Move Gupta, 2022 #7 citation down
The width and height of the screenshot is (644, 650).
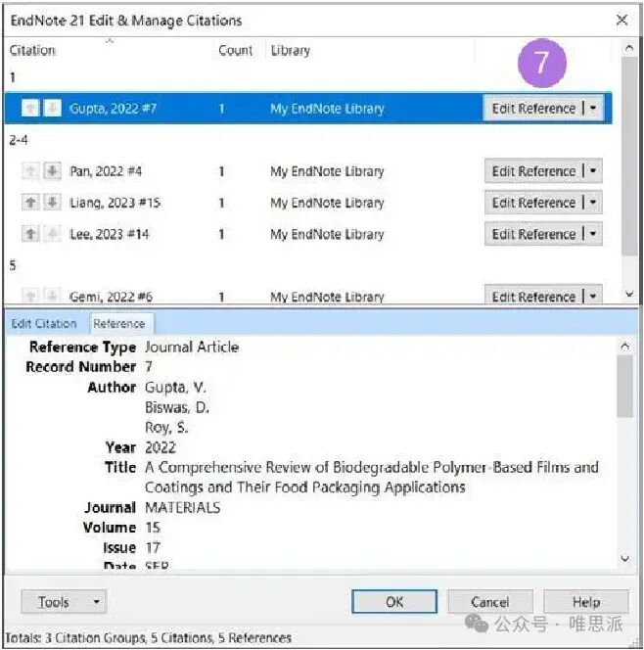point(52,109)
